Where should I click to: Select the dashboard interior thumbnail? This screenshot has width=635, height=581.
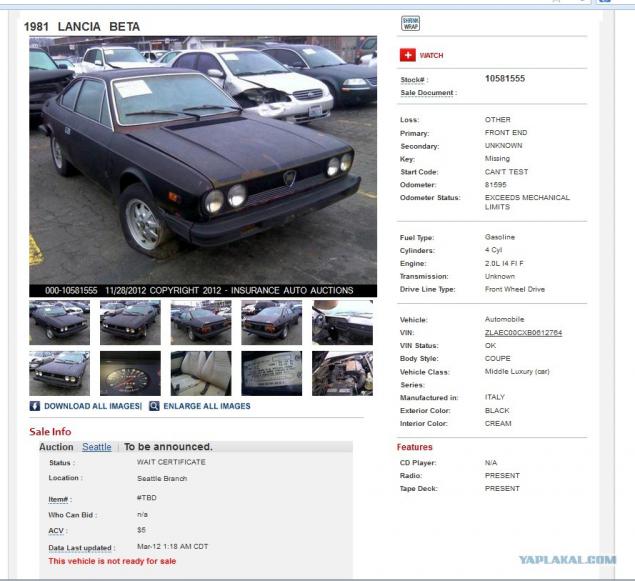pyautogui.click(x=342, y=323)
